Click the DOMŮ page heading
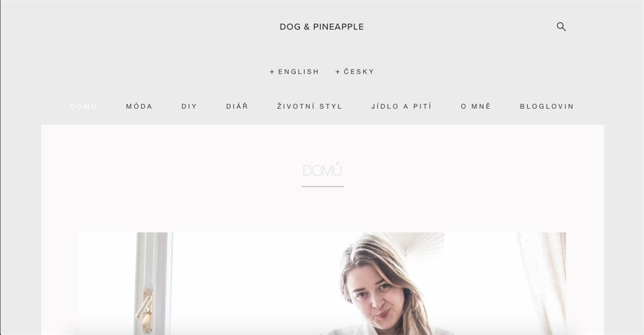This screenshot has width=644, height=335. point(323,170)
